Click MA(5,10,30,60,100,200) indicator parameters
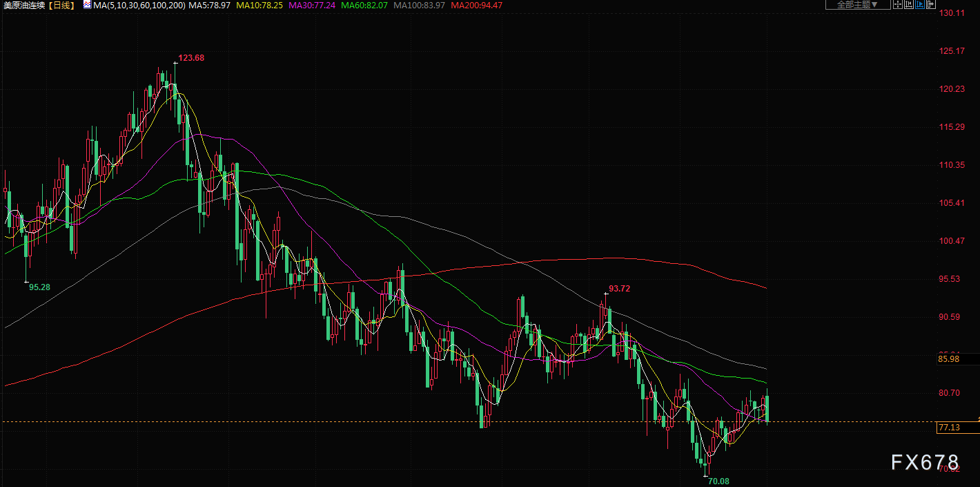The width and height of the screenshot is (980, 487). 139,5
